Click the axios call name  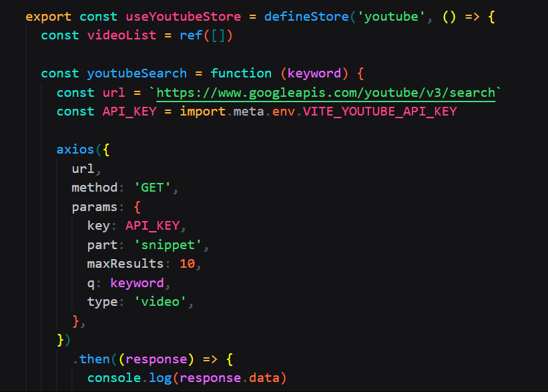pos(75,150)
